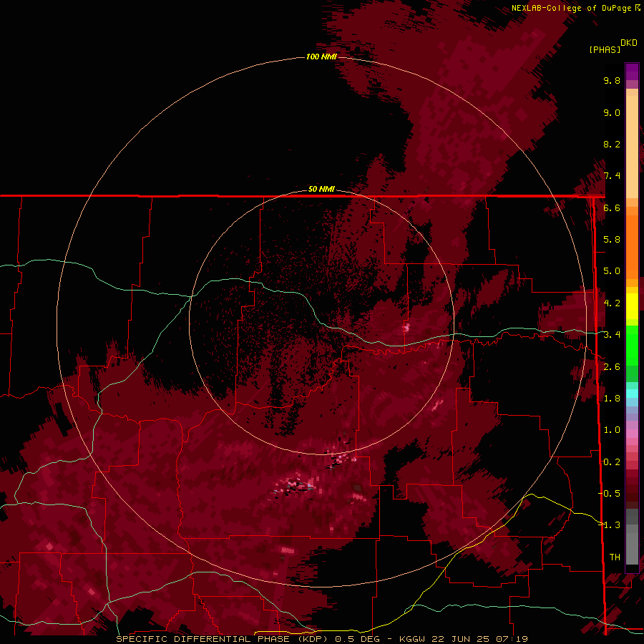Click the peach segment of the color bar
Viewport: 644px width, 644px height.
(x=632, y=146)
